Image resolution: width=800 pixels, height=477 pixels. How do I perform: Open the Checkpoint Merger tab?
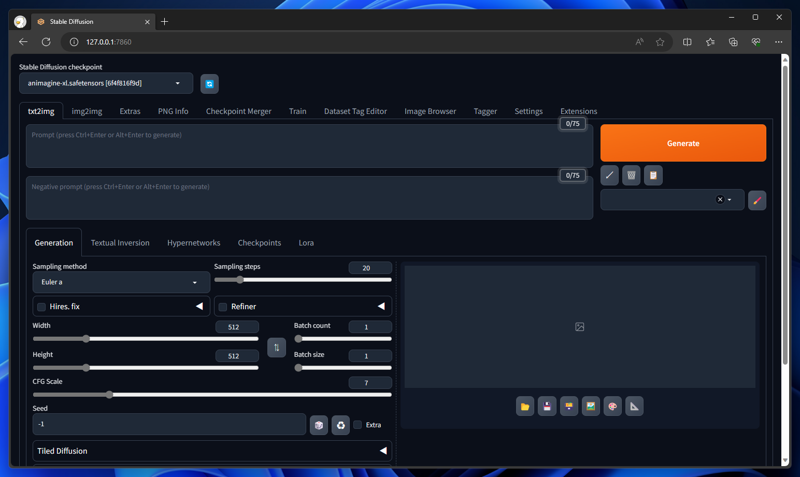(238, 111)
